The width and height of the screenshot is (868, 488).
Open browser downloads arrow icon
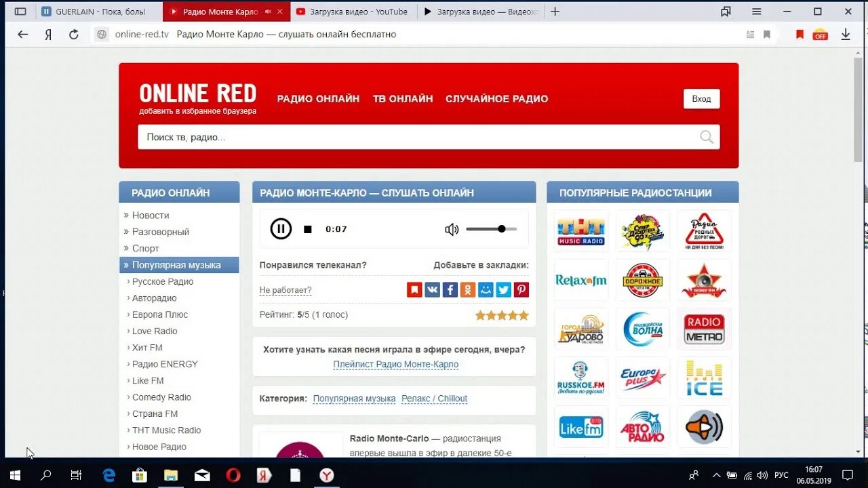click(846, 35)
